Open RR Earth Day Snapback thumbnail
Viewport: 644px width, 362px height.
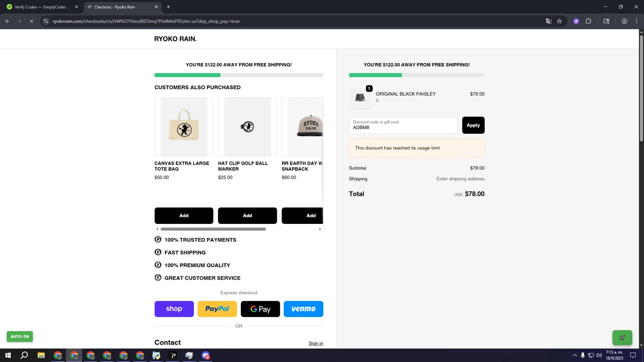coord(302,127)
